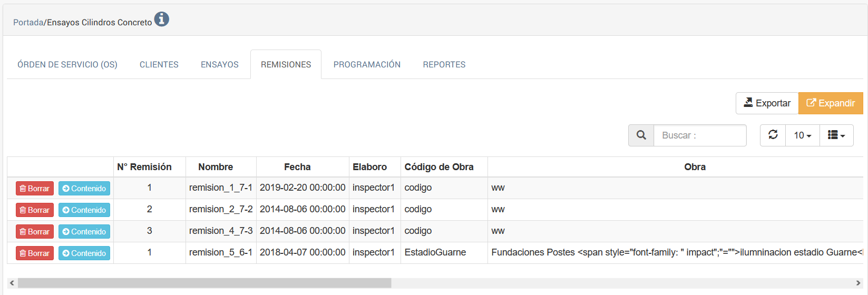View Contenido of remision_5_6-1
868x295 pixels.
pyautogui.click(x=84, y=253)
